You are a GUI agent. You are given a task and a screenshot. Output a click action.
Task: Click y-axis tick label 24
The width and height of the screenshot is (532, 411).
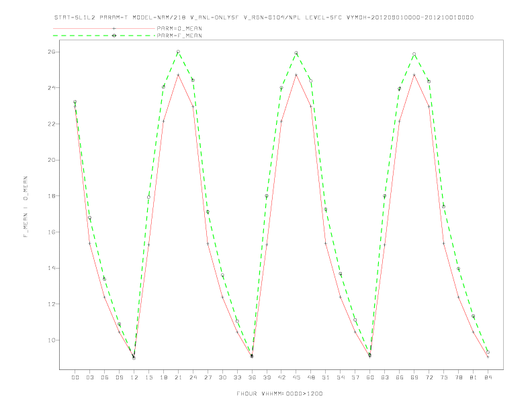(x=52, y=88)
